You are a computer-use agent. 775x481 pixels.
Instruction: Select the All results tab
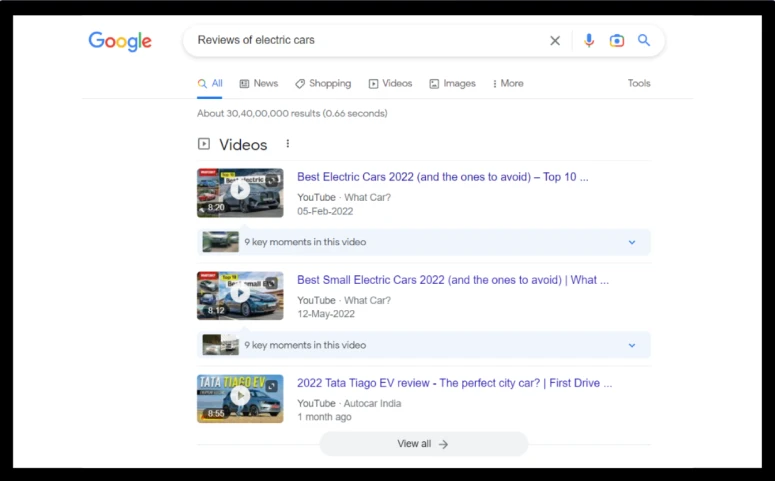pos(210,84)
